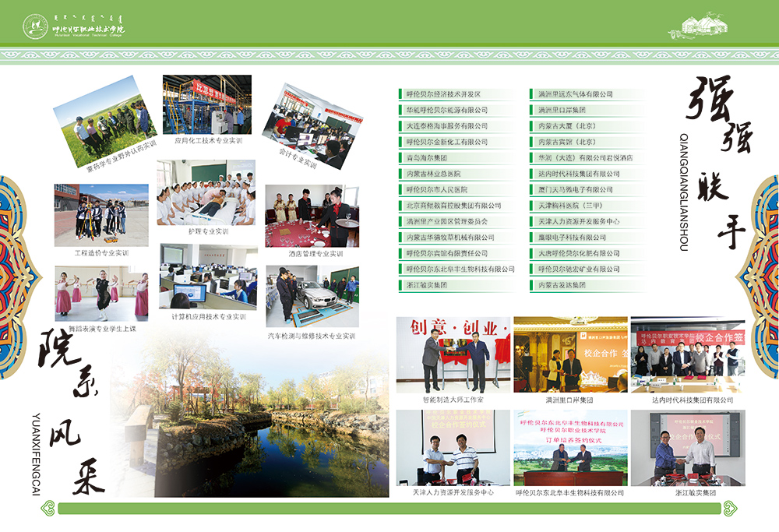Select 满洲里远东气体有限公司 in partner list
The image size is (779, 532).
coord(576,94)
